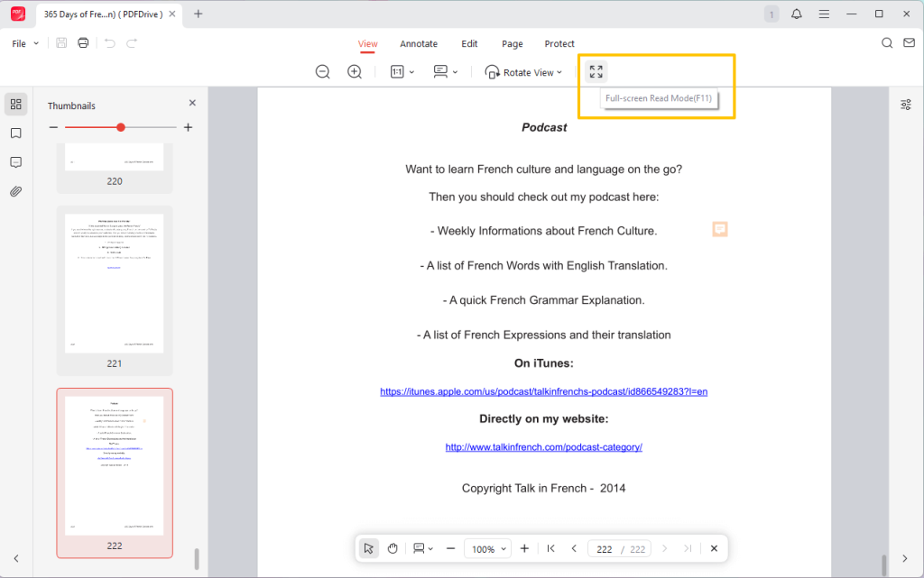This screenshot has height=578, width=924.
Task: Switch to the Protect tab
Action: (x=559, y=43)
